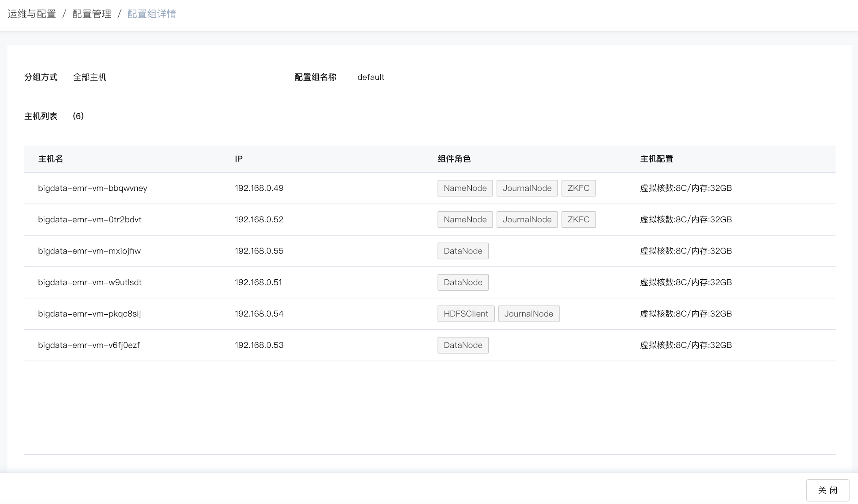The height and width of the screenshot is (504, 858).
Task: Click the host count (6)
Action: point(78,116)
